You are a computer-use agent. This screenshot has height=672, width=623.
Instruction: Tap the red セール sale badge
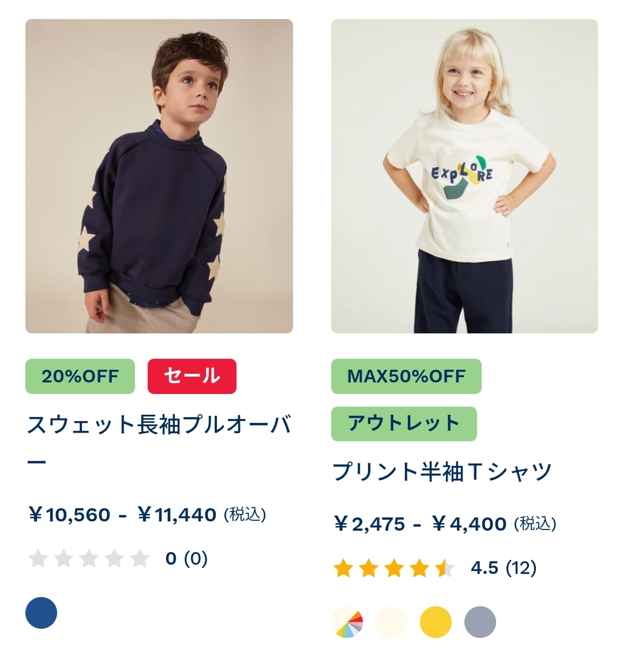(192, 376)
